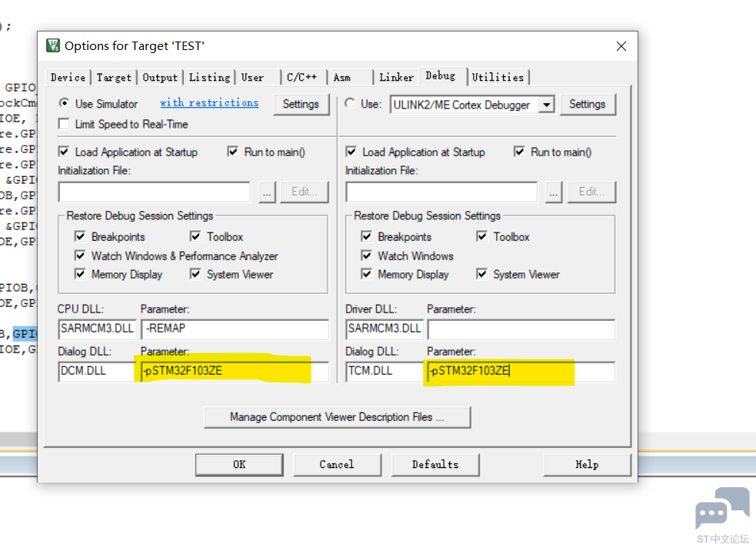Click the Defaults button
The height and width of the screenshot is (551, 756).
click(435, 465)
